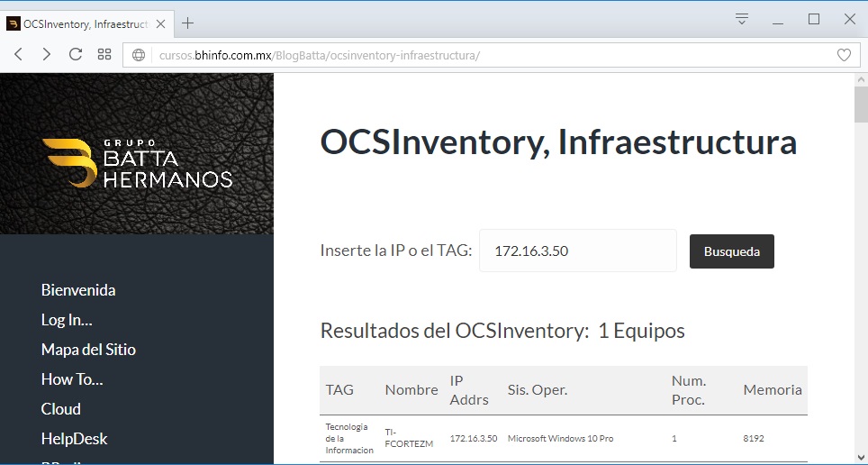Open the HelpDesk sidebar link
Viewport: 868px width, 465px height.
click(x=74, y=438)
